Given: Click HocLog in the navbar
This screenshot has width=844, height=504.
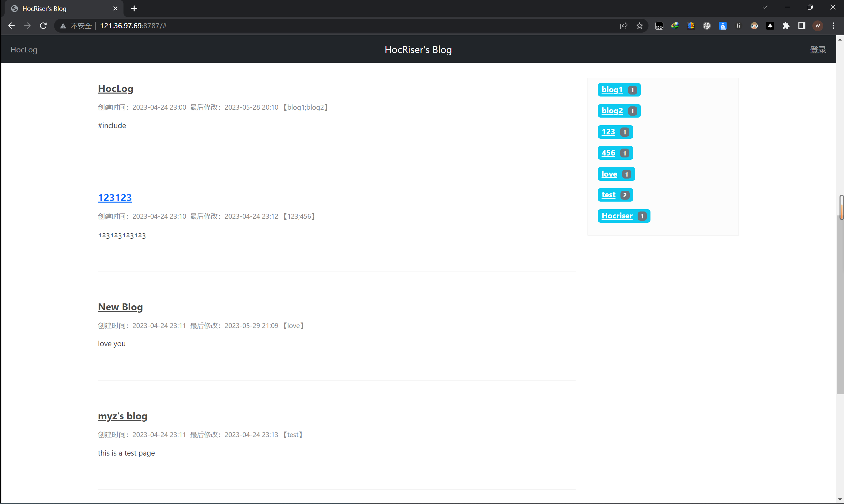Looking at the screenshot, I should [24, 50].
